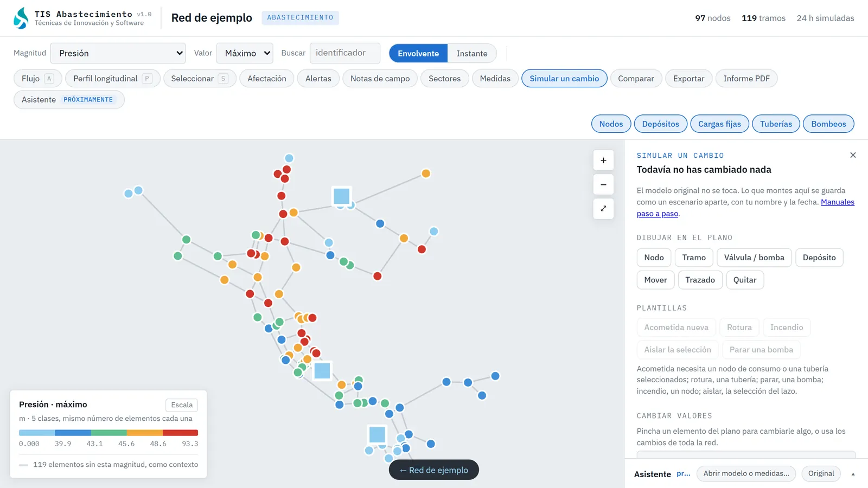Choose Válvula / bomba drawing tool

pyautogui.click(x=754, y=258)
